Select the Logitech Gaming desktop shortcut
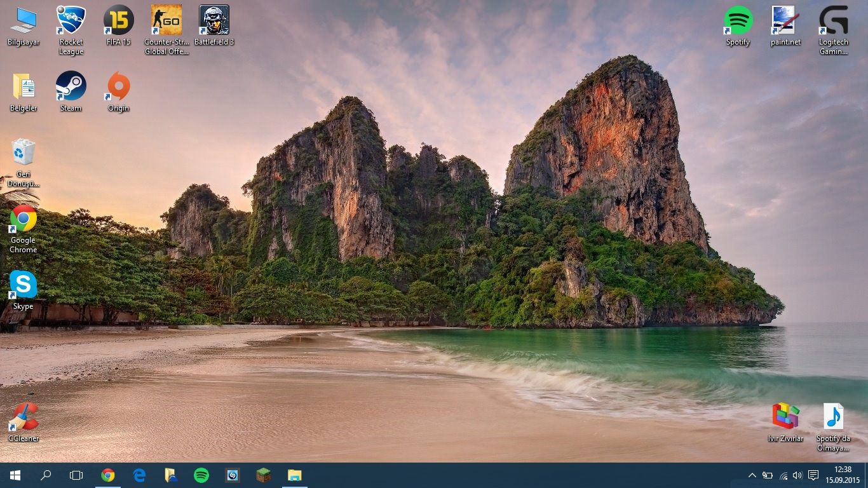Screen dimensions: 868x488 click(834, 30)
